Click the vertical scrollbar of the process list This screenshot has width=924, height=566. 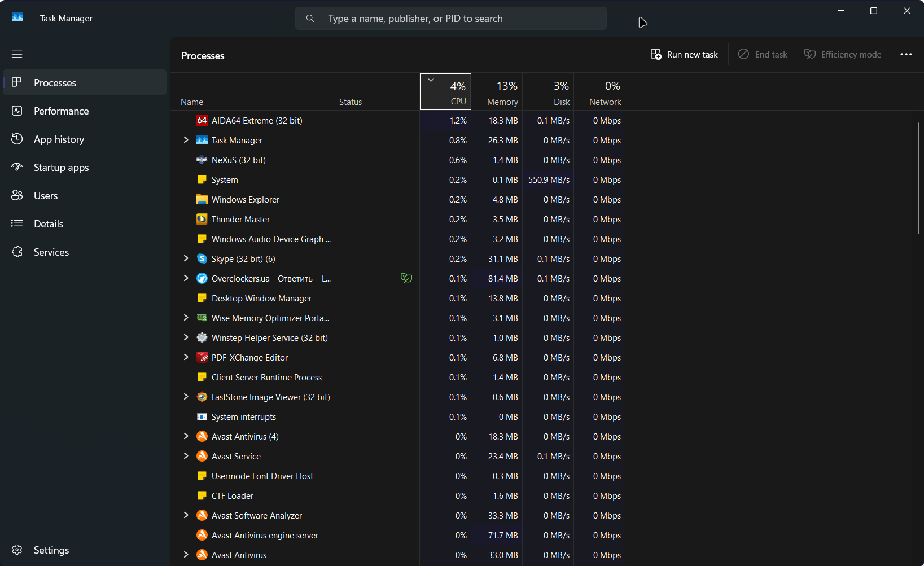coord(918,178)
